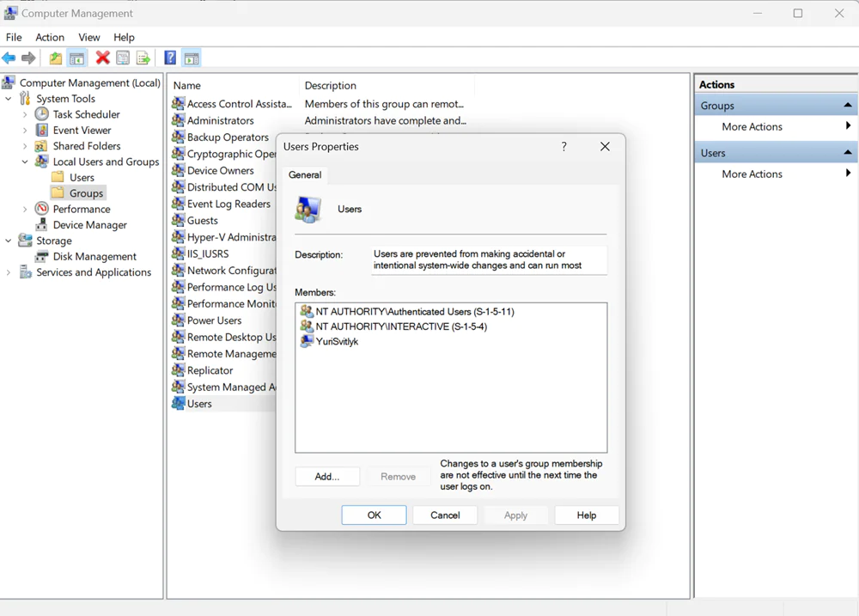859x616 pixels.
Task: Select the General tab in Users Properties
Action: 305,174
